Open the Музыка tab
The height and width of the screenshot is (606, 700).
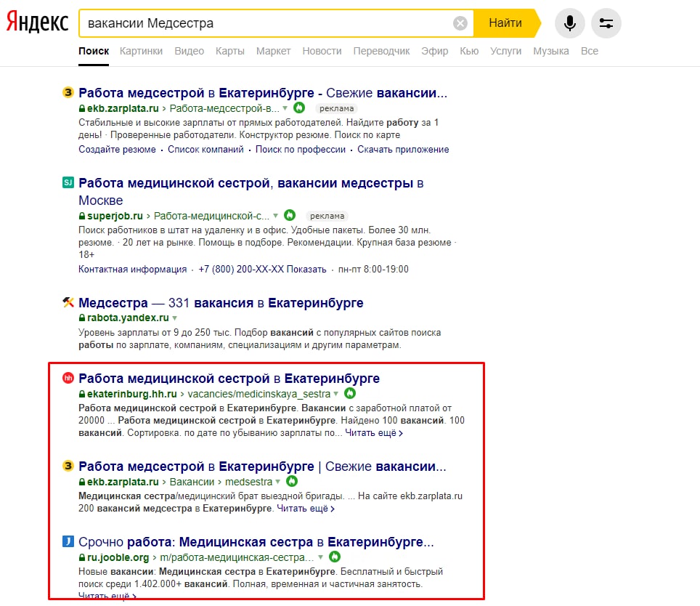551,51
